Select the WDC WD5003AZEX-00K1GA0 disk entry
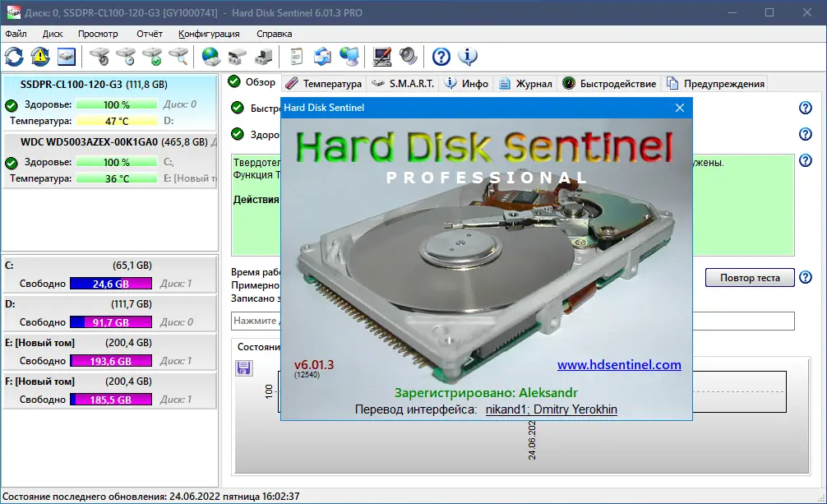The width and height of the screenshot is (827, 504). tap(109, 160)
